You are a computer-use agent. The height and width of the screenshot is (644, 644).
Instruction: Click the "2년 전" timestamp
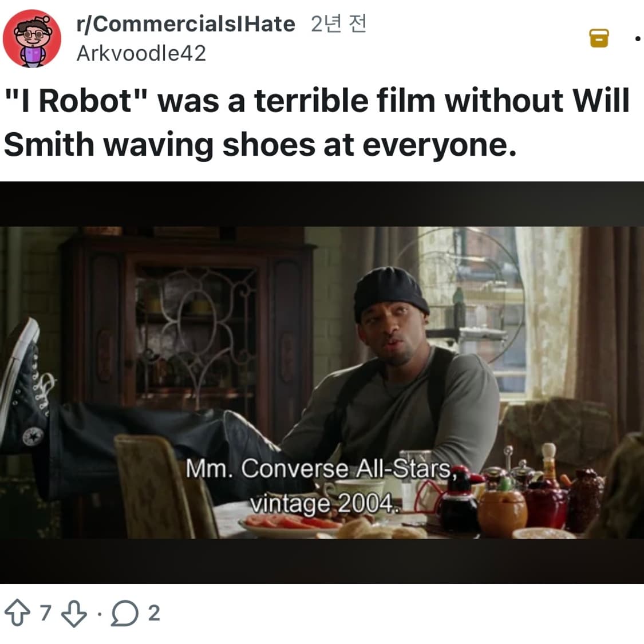[338, 24]
